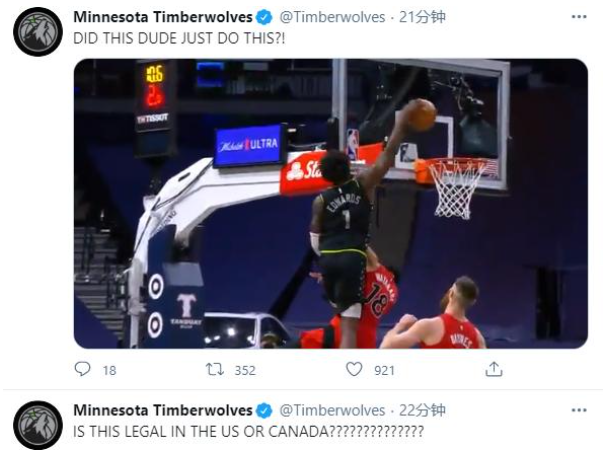611x460 pixels.
Task: Like the dunk video tweet
Action: 354,369
